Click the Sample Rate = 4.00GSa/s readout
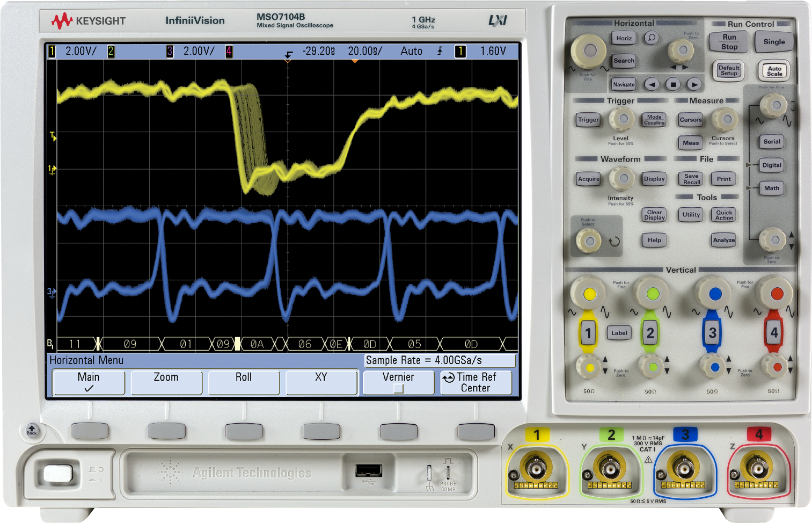812x523 pixels. (x=440, y=360)
